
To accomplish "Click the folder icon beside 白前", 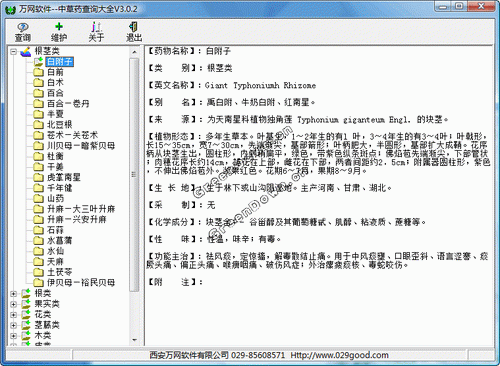I will coord(38,72).
